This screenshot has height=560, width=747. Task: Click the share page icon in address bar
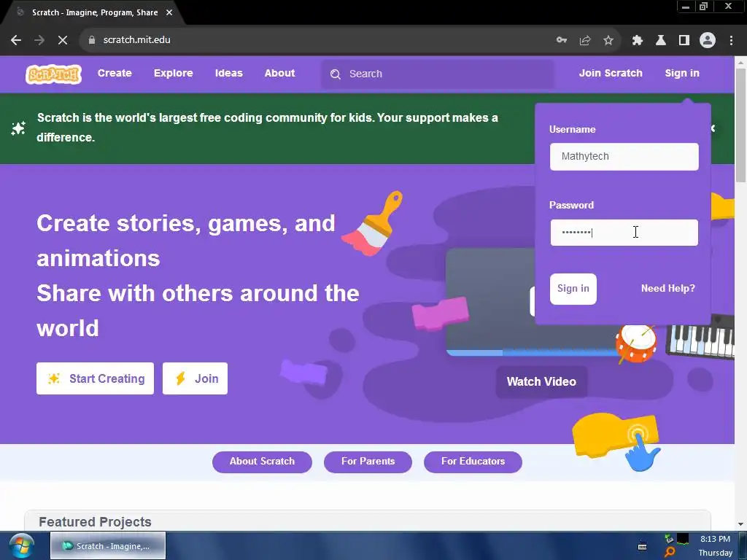click(585, 40)
